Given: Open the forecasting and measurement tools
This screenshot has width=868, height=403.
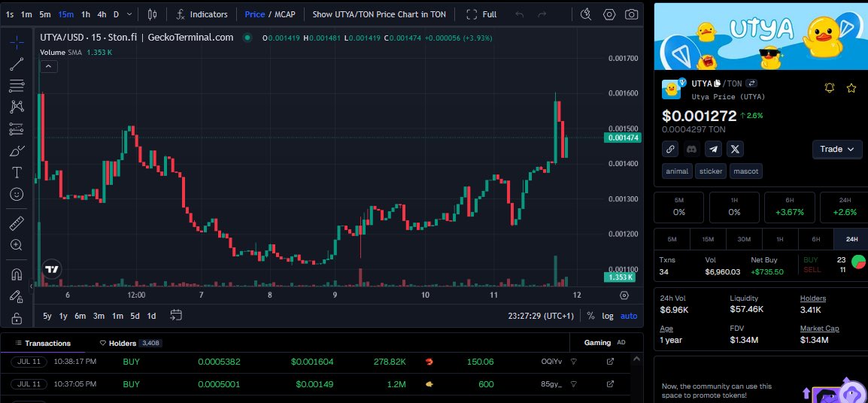Looking at the screenshot, I should [x=17, y=129].
